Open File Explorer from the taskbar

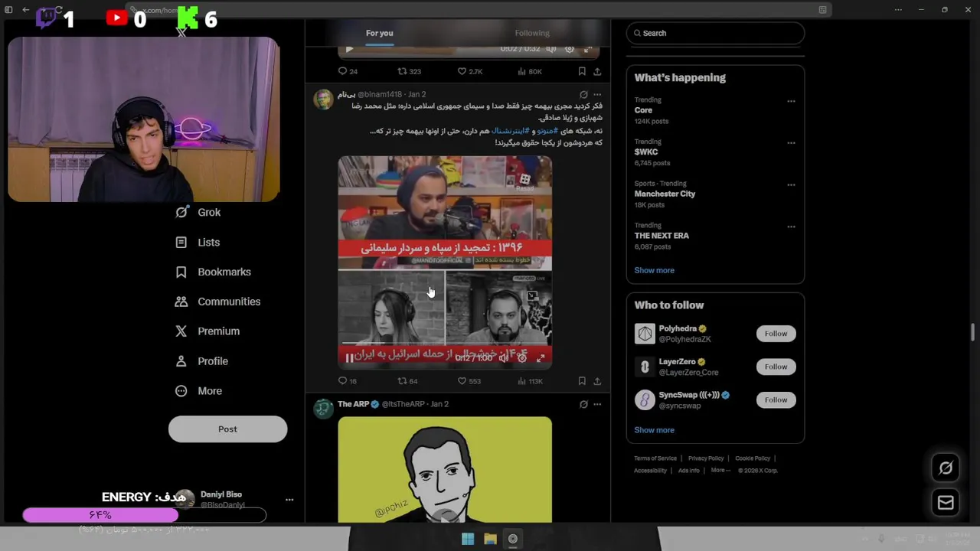(490, 539)
